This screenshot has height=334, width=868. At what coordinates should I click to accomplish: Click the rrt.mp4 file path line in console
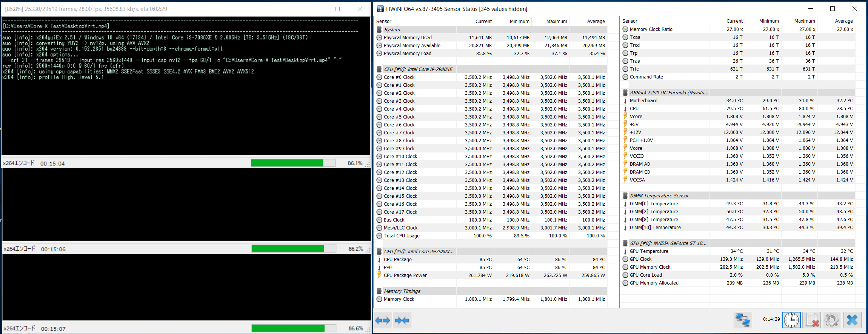coord(56,26)
